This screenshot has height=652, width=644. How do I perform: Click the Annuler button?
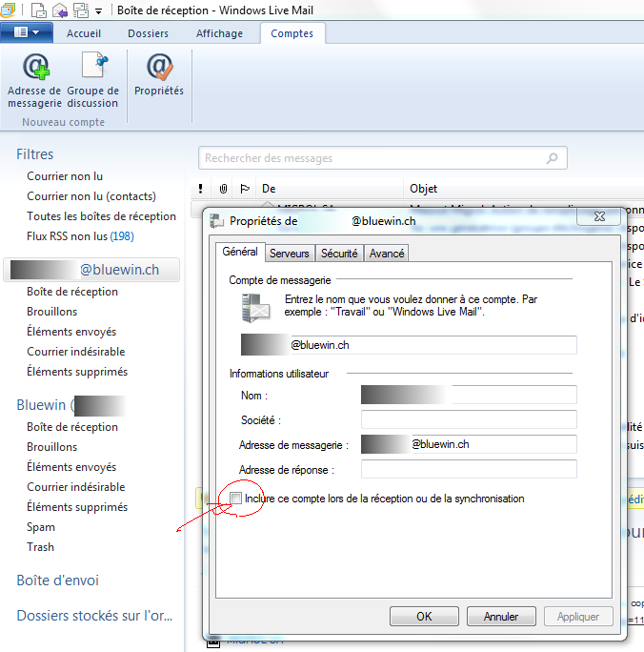click(501, 617)
